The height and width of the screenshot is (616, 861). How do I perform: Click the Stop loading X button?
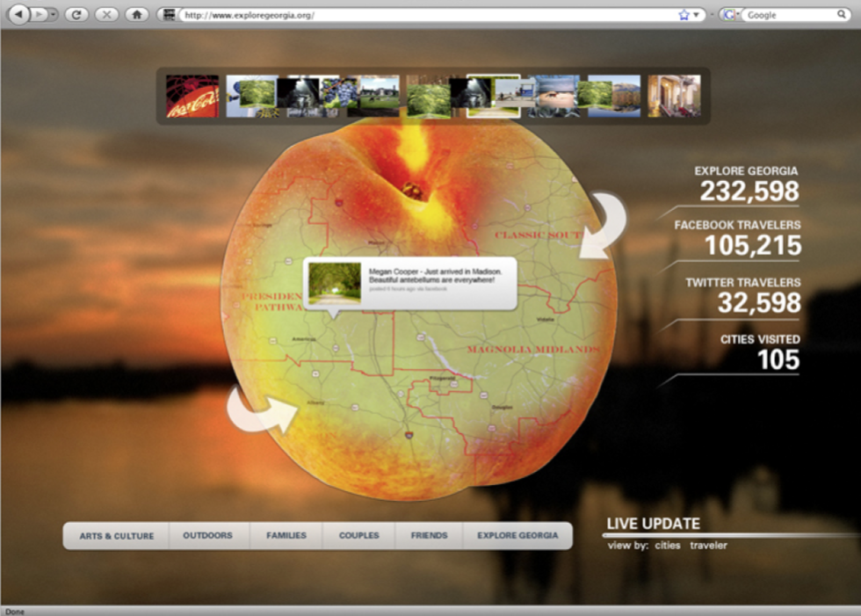[106, 14]
